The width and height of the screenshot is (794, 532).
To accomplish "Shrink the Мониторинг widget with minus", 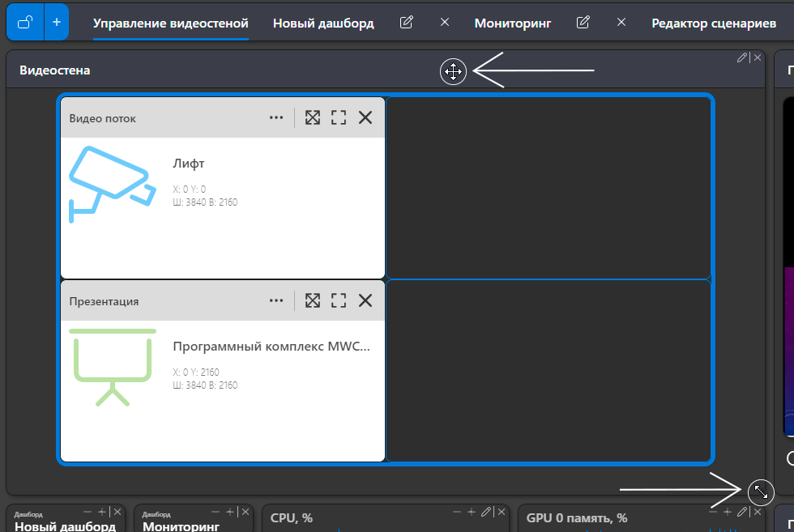I will (216, 512).
